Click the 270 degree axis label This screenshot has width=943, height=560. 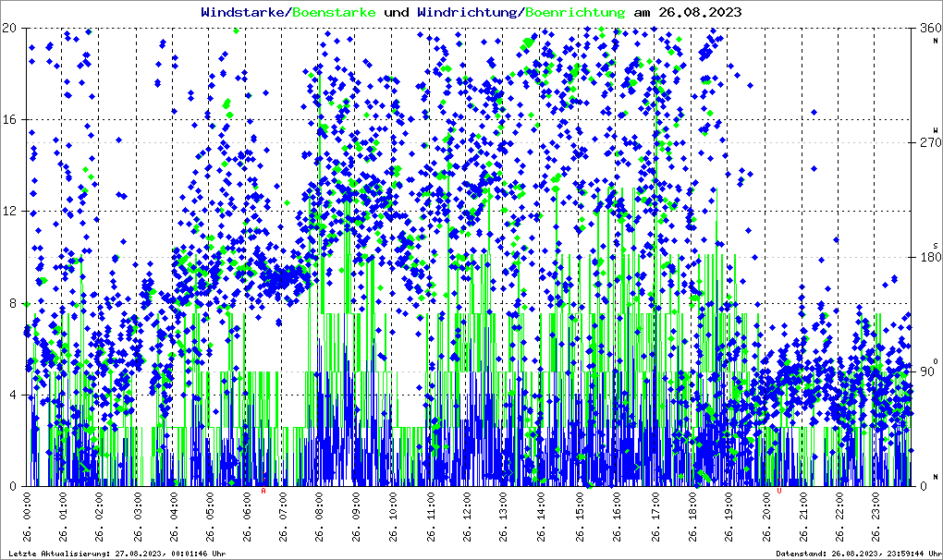(930, 142)
